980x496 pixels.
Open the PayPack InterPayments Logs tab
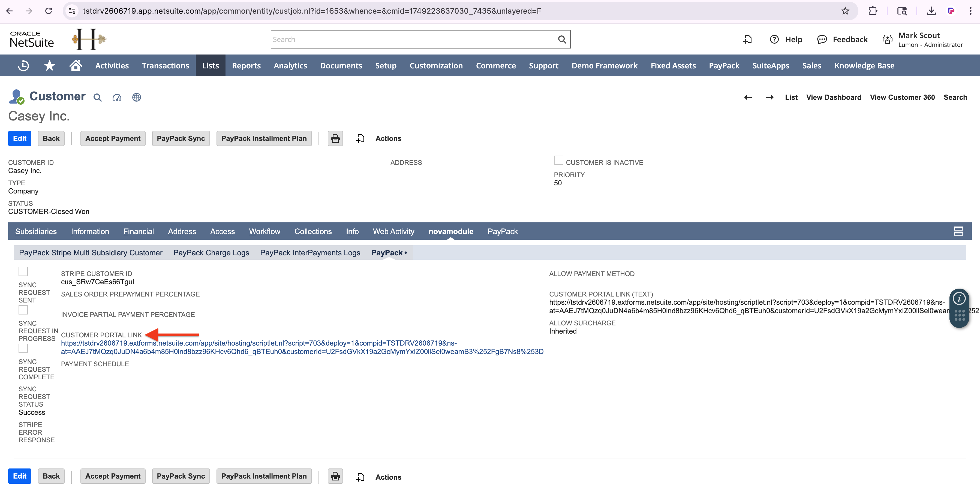click(310, 253)
